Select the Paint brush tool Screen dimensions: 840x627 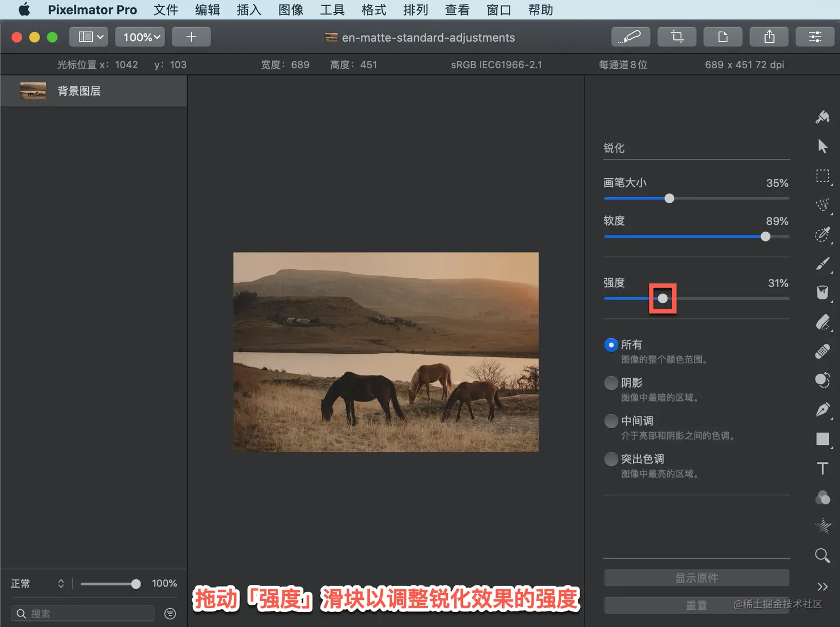823,264
